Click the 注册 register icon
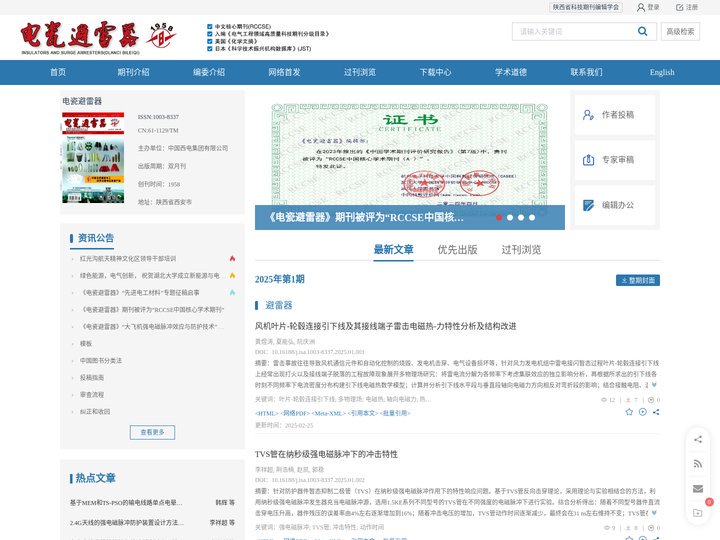Viewport: 720px width, 540px height. [680, 7]
